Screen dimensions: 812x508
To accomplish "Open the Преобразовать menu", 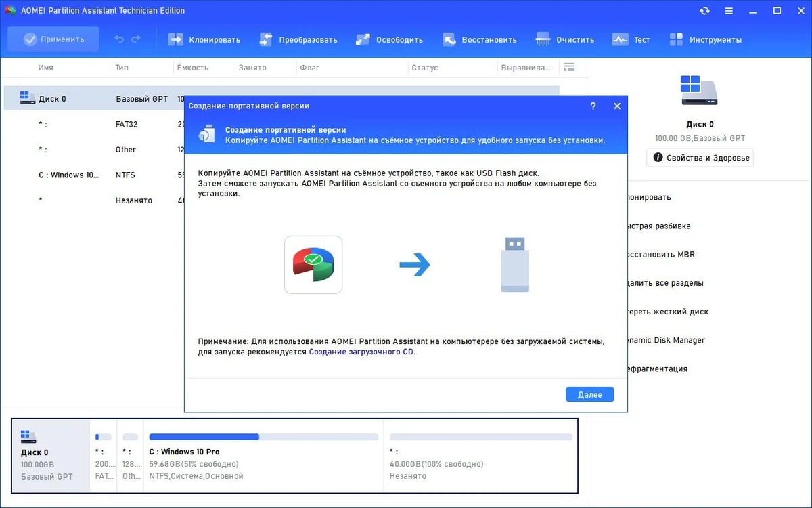I will 298,39.
